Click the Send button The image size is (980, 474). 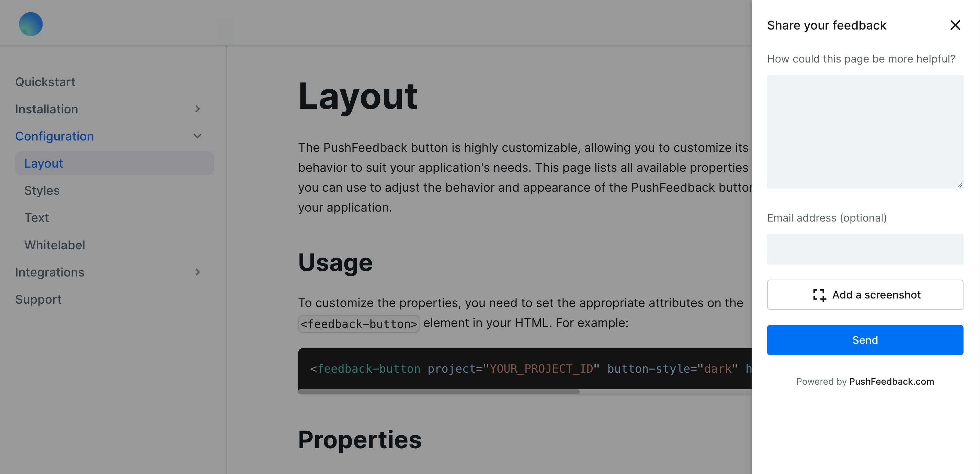865,340
